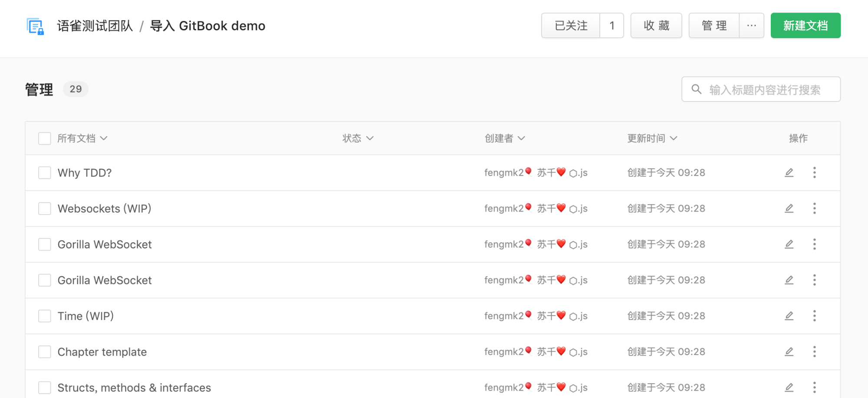Open 语雀测试团队 breadcrumb link

[x=95, y=26]
